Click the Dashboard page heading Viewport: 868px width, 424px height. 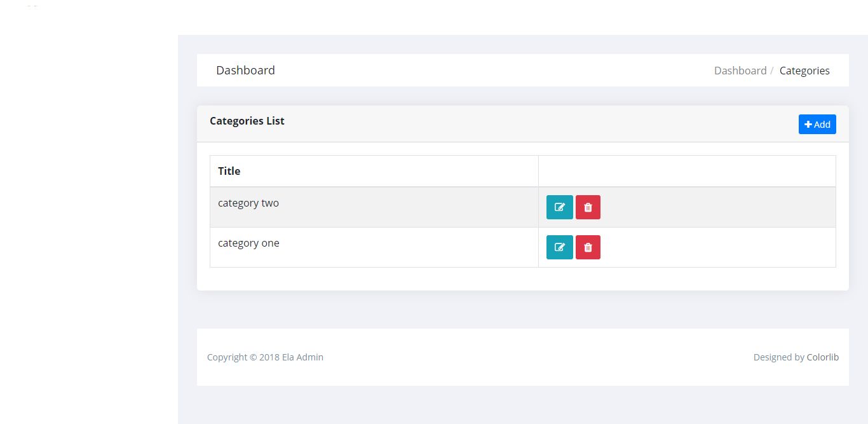(x=245, y=71)
